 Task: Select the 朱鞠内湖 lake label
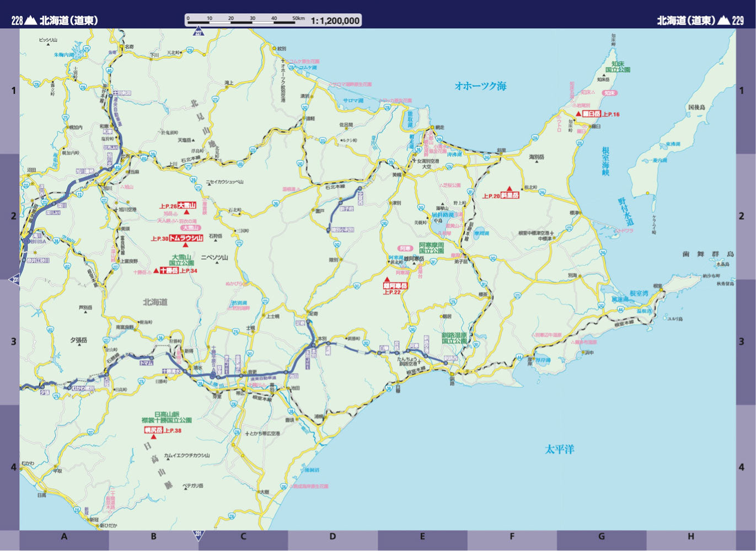tap(63, 55)
